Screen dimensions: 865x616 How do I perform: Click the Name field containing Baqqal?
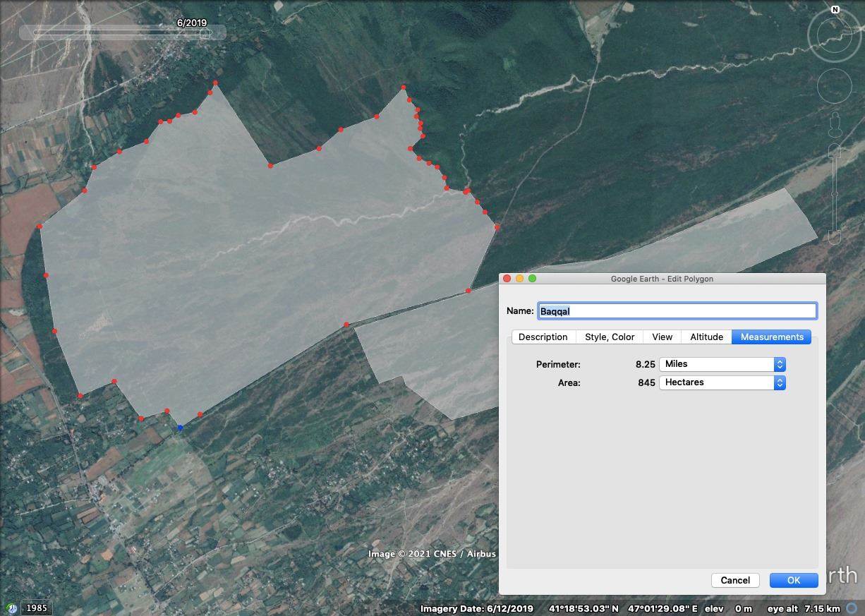[x=677, y=311]
